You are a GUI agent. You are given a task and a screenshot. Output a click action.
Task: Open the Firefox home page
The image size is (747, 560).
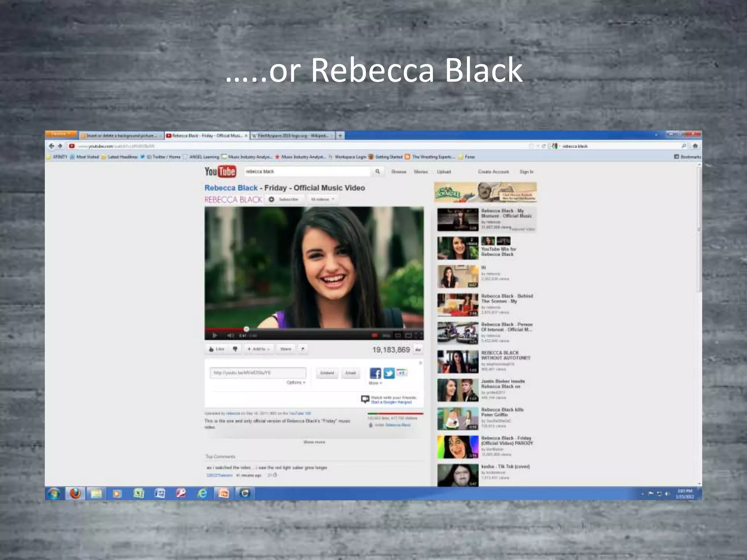point(695,146)
